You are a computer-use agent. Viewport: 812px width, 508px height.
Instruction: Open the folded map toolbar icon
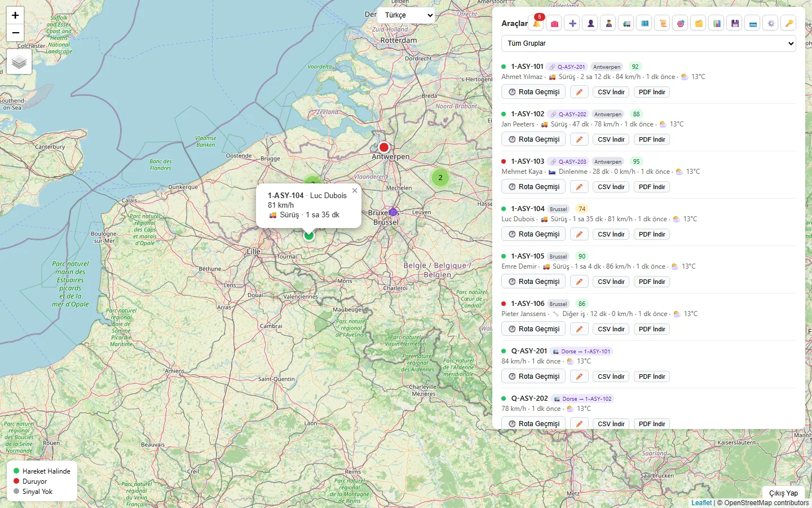tap(645, 23)
